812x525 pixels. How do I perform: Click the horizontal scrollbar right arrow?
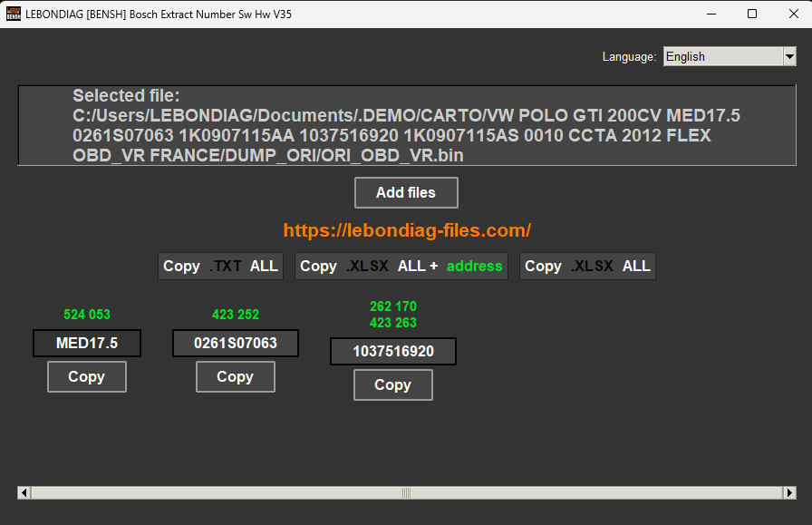789,492
